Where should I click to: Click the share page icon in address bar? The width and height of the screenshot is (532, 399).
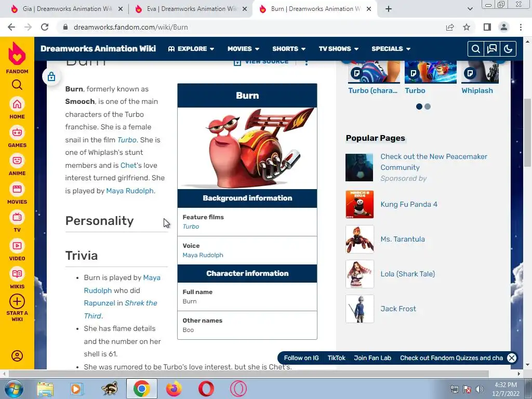(450, 27)
